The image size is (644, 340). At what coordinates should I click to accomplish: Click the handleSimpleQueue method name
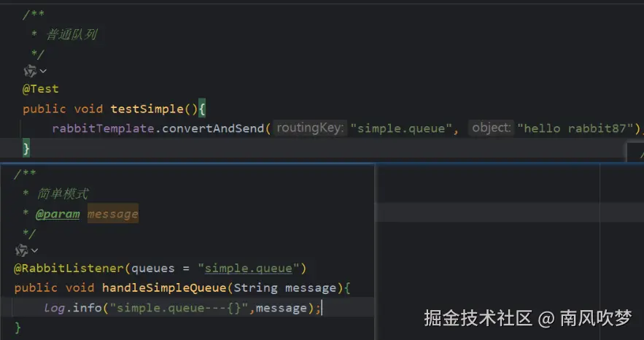click(x=164, y=288)
